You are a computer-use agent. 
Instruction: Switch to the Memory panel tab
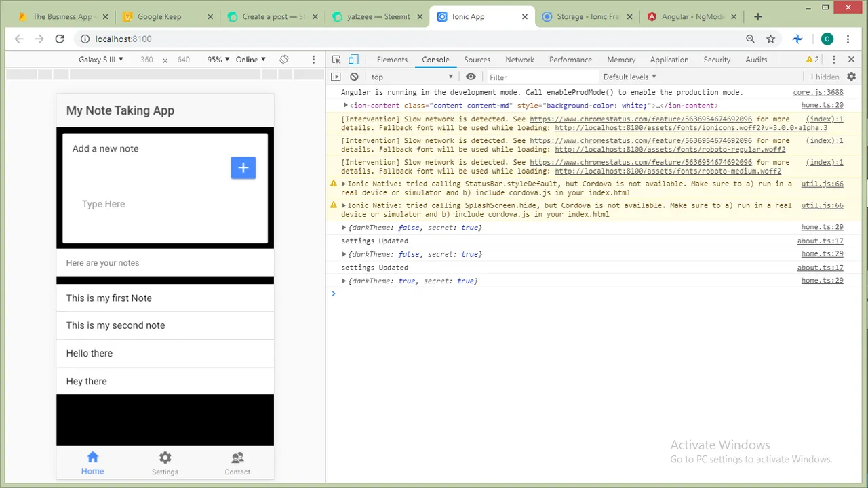point(621,60)
